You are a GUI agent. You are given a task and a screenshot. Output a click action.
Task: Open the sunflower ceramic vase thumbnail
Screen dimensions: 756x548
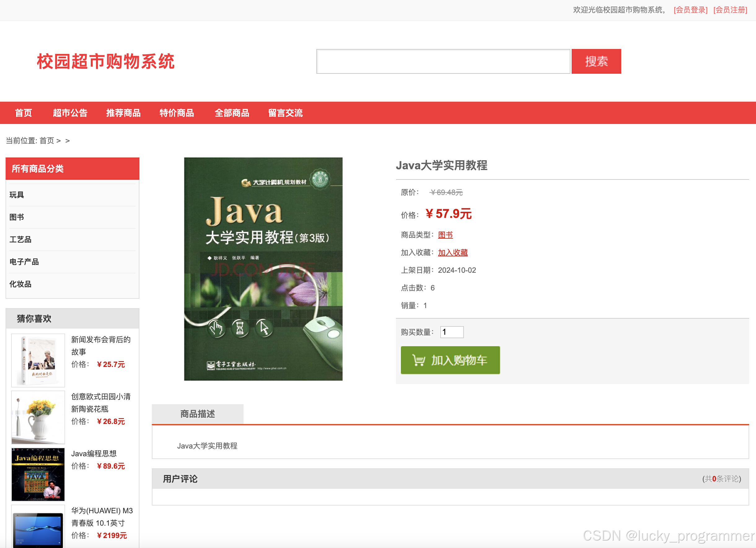[38, 417]
